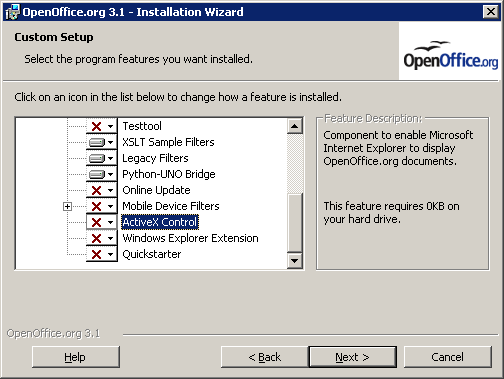
Task: Open the Windows Explorer Extension red X dropdown
Action: [102, 238]
